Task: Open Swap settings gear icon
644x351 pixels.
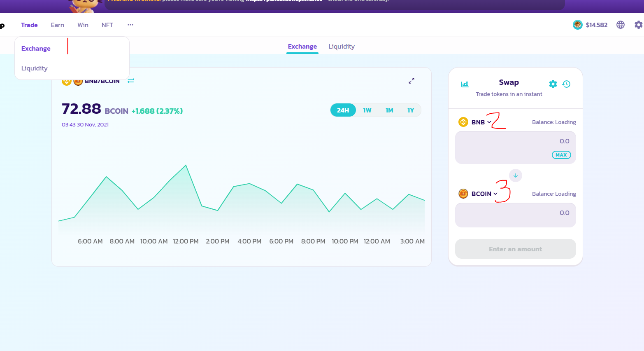Action: (553, 84)
